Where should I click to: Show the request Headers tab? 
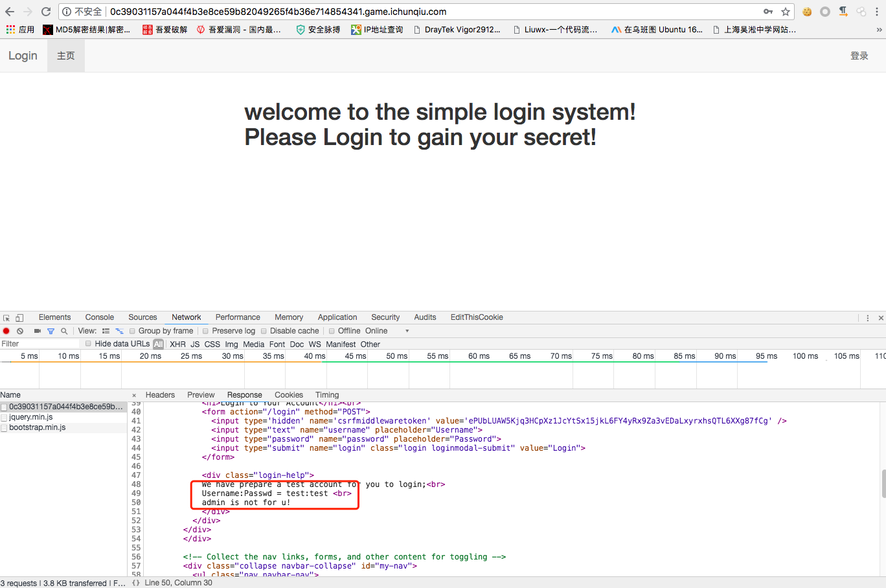[x=160, y=395]
